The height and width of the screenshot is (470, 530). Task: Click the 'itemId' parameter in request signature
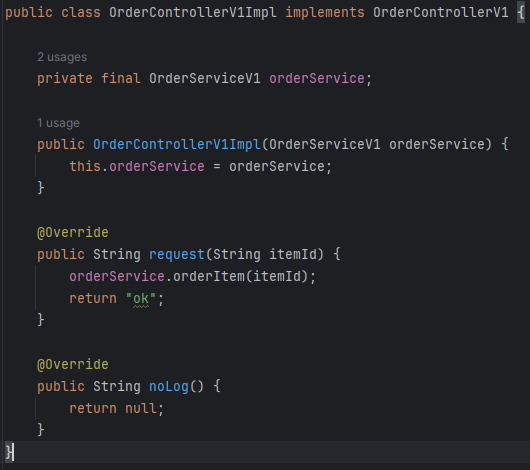click(293, 254)
